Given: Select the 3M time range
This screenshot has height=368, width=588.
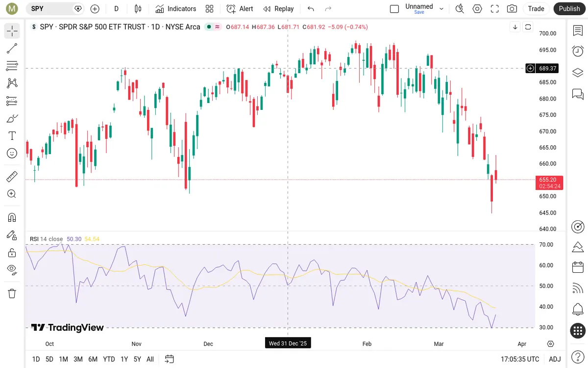Looking at the screenshot, I should coord(78,359).
